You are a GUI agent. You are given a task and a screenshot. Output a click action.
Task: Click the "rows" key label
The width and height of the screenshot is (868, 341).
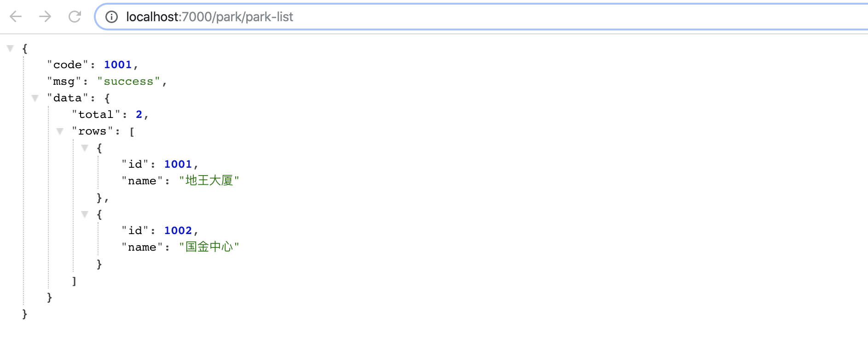pyautogui.click(x=93, y=131)
